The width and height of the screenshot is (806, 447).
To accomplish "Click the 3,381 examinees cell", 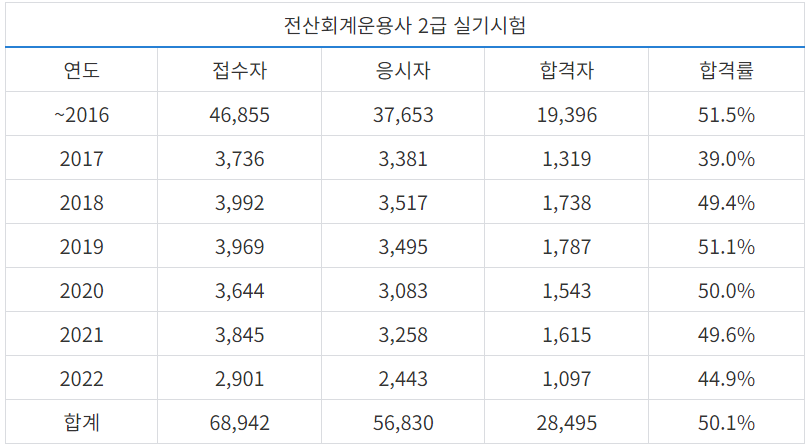I will pos(403,158).
